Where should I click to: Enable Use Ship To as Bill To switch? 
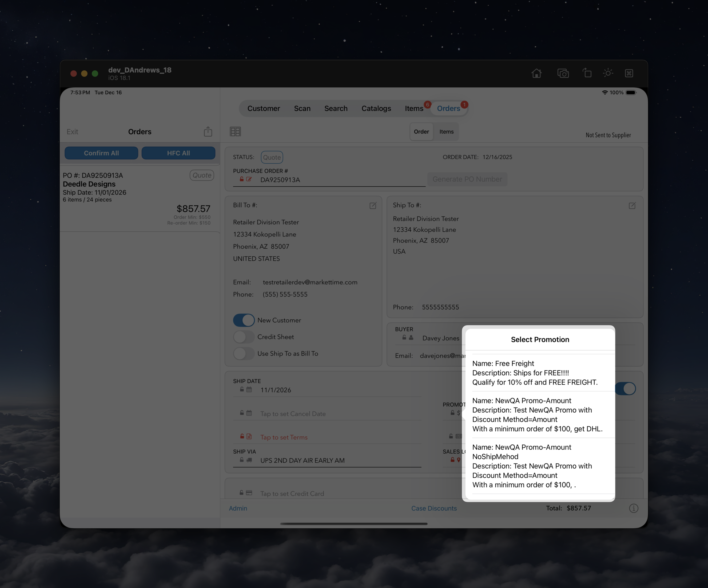244,354
